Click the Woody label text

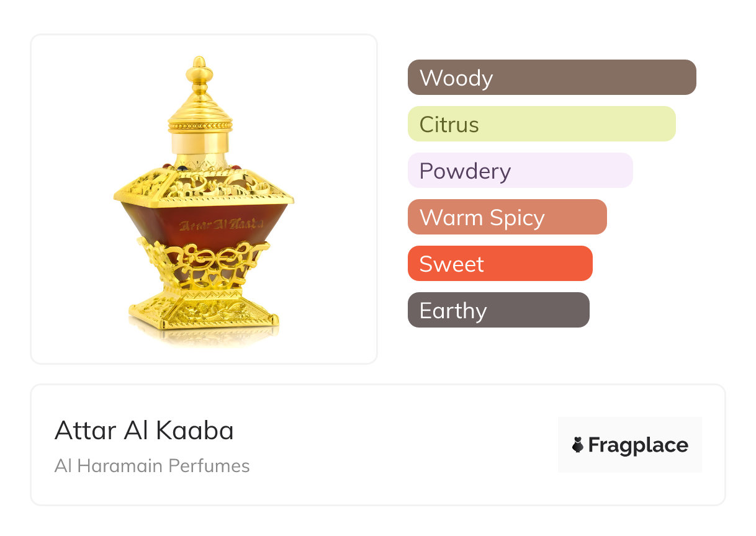click(x=456, y=78)
